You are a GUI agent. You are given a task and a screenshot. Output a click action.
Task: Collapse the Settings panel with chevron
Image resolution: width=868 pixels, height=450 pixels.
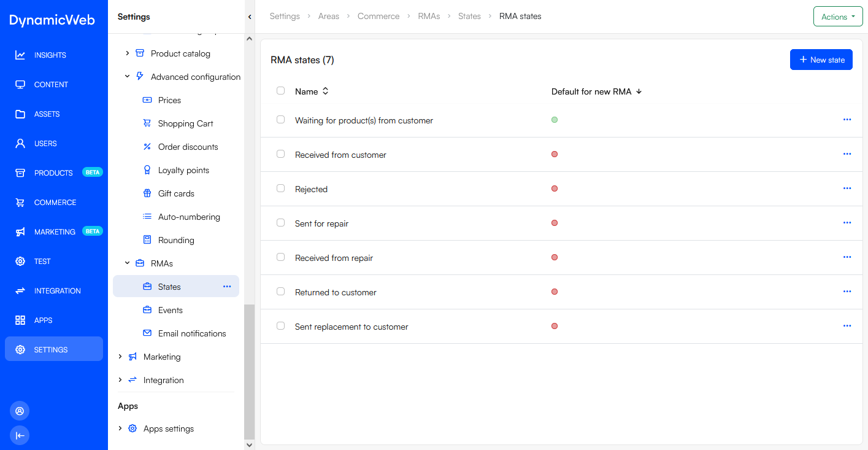tap(250, 17)
